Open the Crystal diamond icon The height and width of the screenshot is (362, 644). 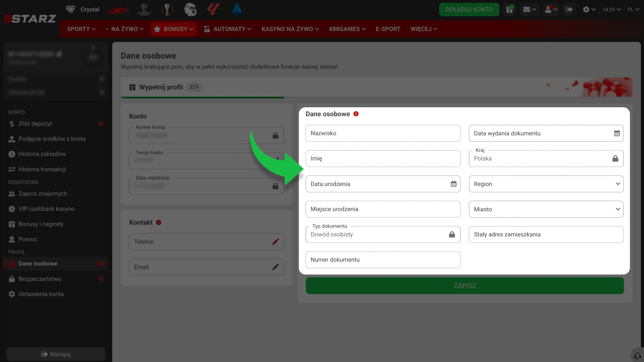click(70, 9)
